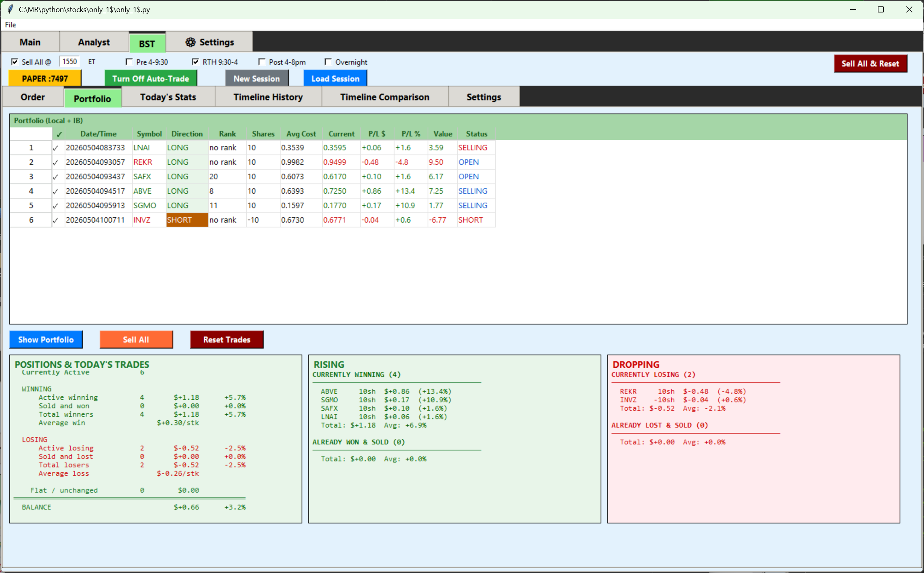Sort by the P/L $ column header
Image resolution: width=924 pixels, height=573 pixels.
(x=377, y=134)
